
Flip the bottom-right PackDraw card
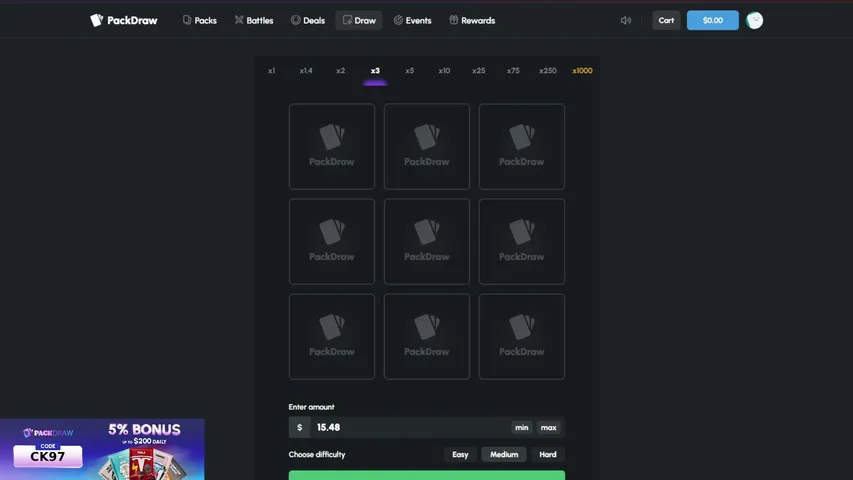[522, 336]
